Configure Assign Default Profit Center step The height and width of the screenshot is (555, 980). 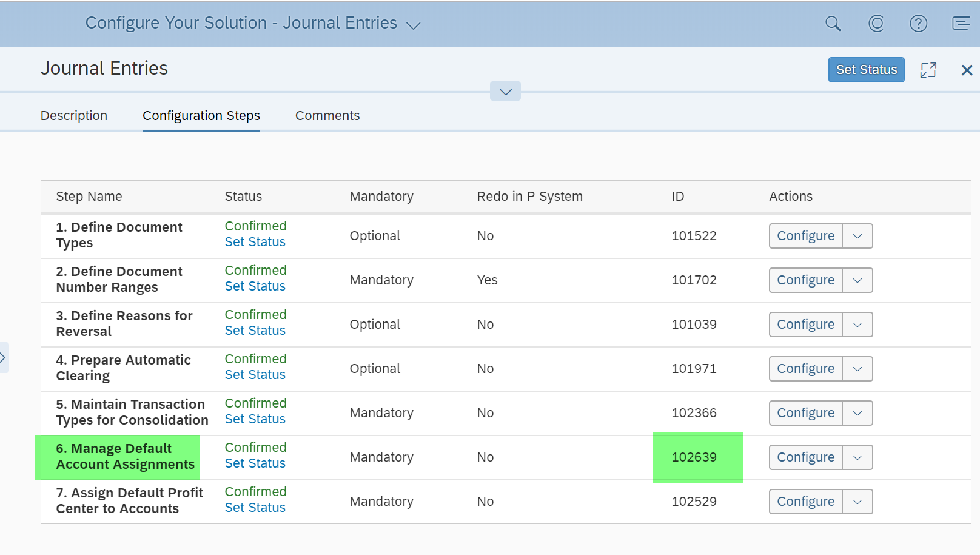tap(805, 502)
